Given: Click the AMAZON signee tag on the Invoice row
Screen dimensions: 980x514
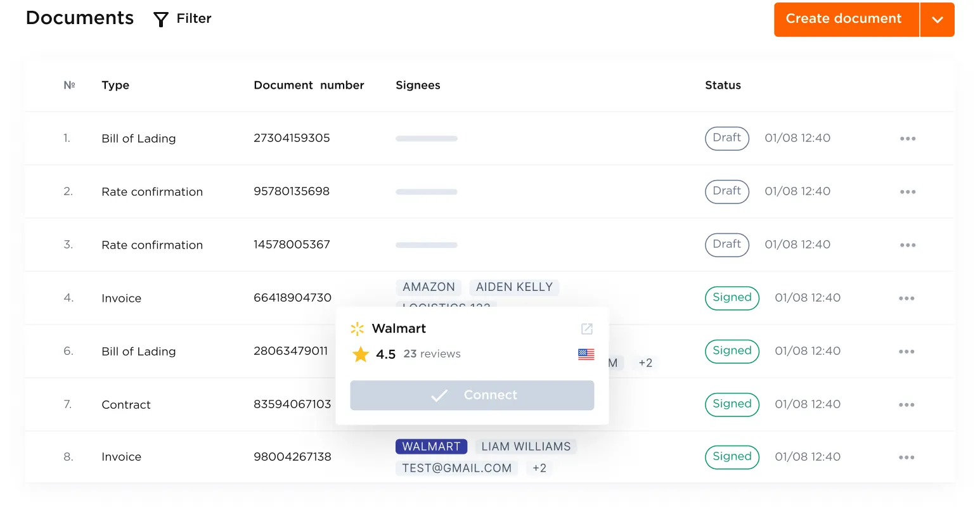Looking at the screenshot, I should pos(429,287).
